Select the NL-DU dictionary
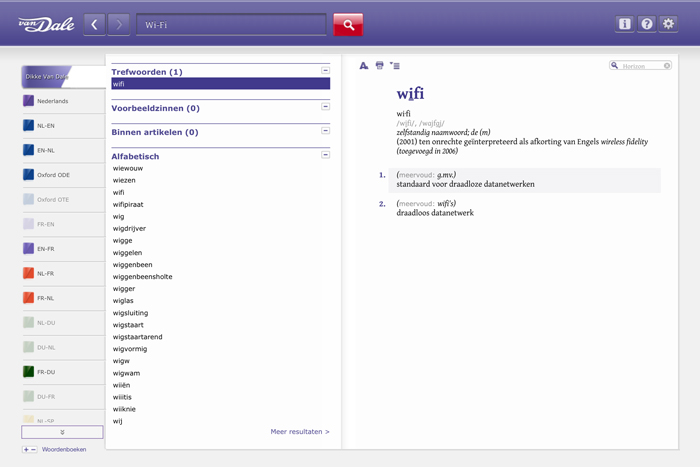This screenshot has height=467, width=700. click(63, 322)
